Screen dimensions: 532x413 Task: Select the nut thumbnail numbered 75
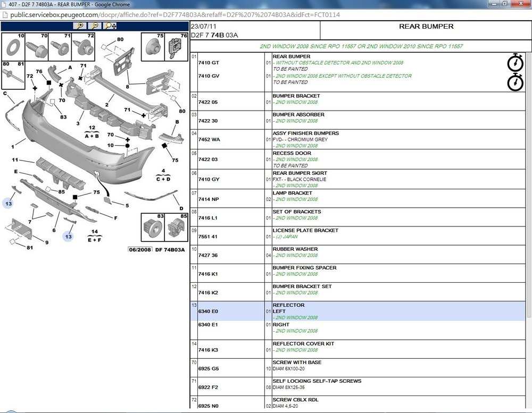tap(153, 47)
